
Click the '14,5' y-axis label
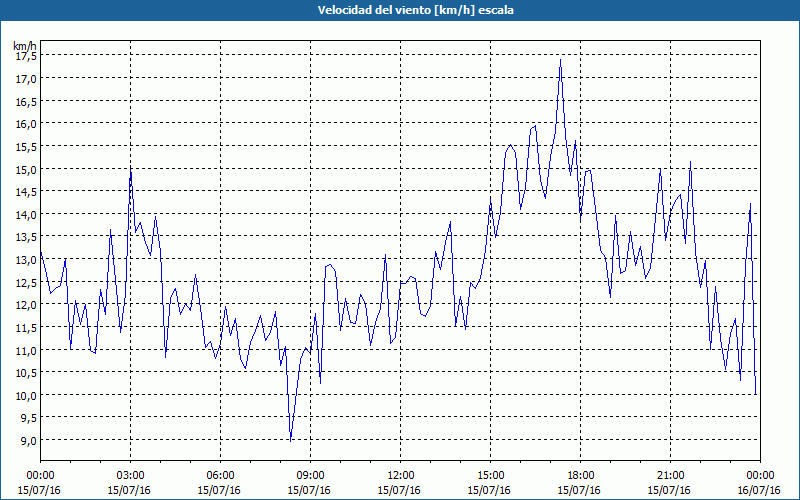tap(26, 192)
